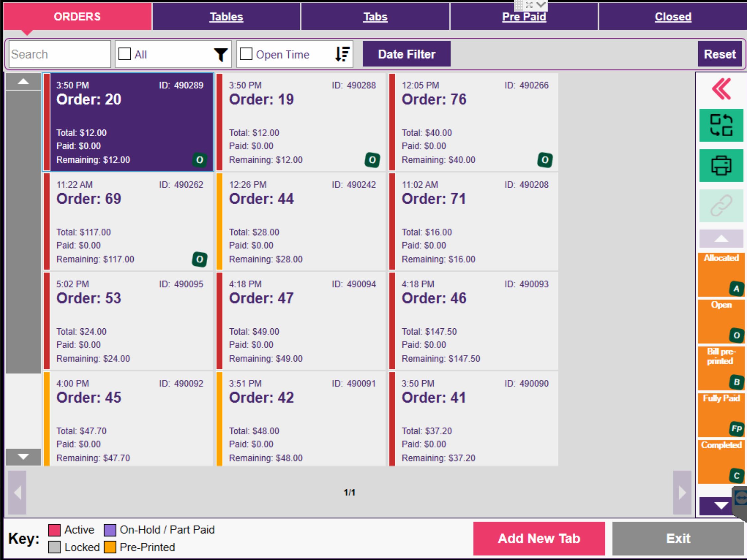Click the faded link chain icon

(x=721, y=205)
